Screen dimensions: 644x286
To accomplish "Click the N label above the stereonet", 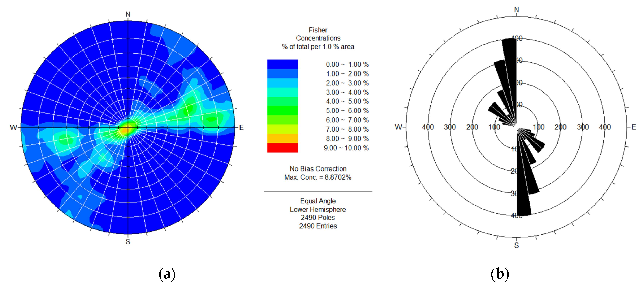I will point(128,14).
